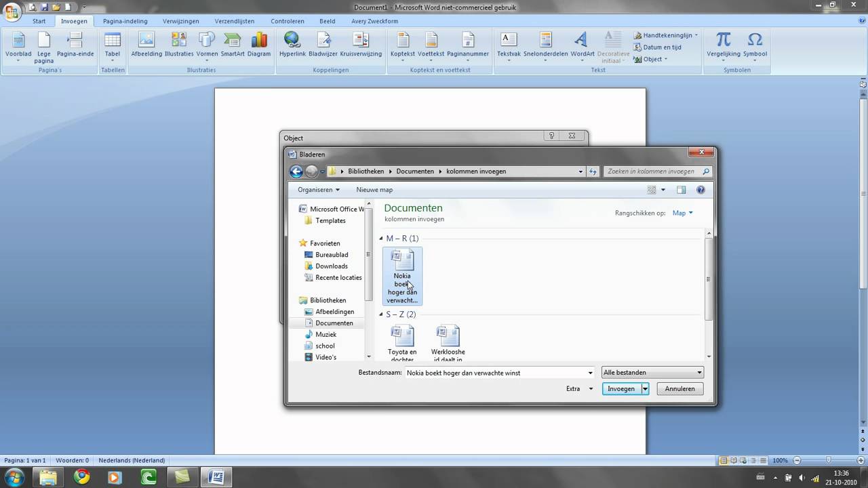Click the Office button orb

coord(12,13)
